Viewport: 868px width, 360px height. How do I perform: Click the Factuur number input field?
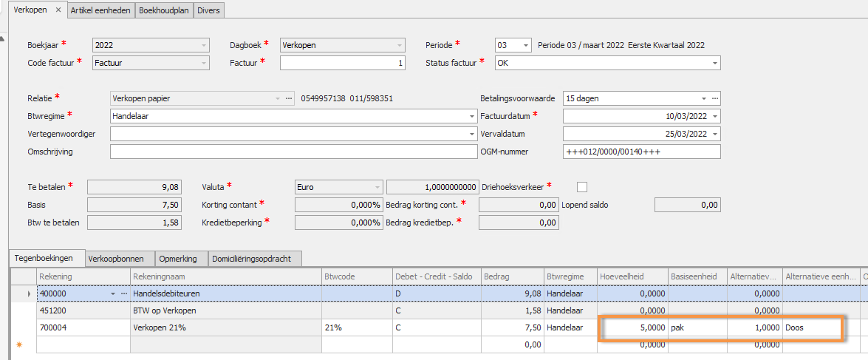coord(343,63)
